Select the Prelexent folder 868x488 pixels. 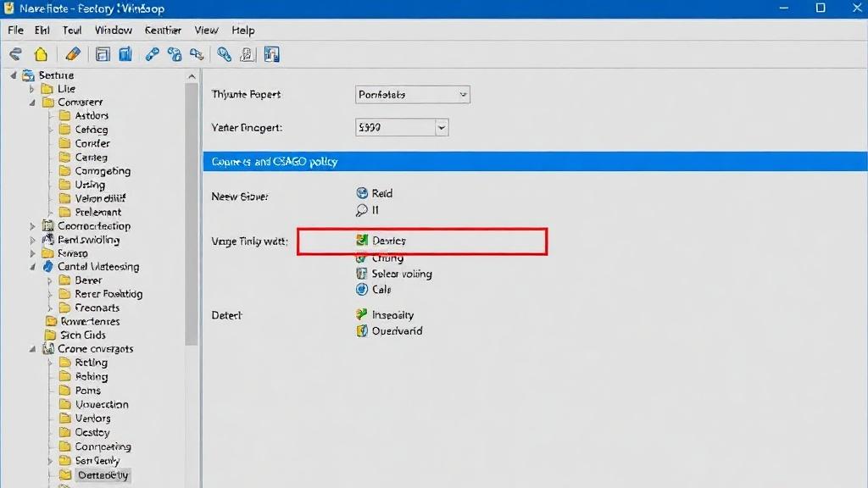point(98,212)
